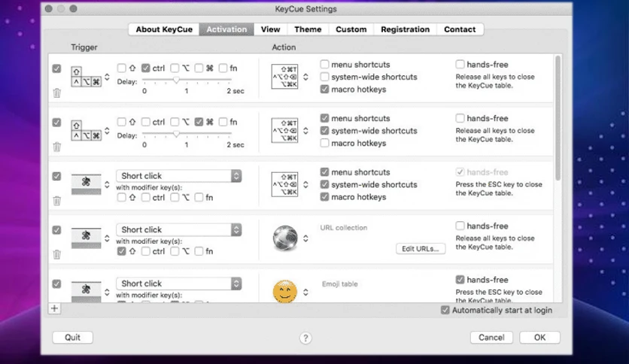Viewport: 629px width, 364px height.
Task: Change trigger type stepper in third row
Action: click(107, 184)
